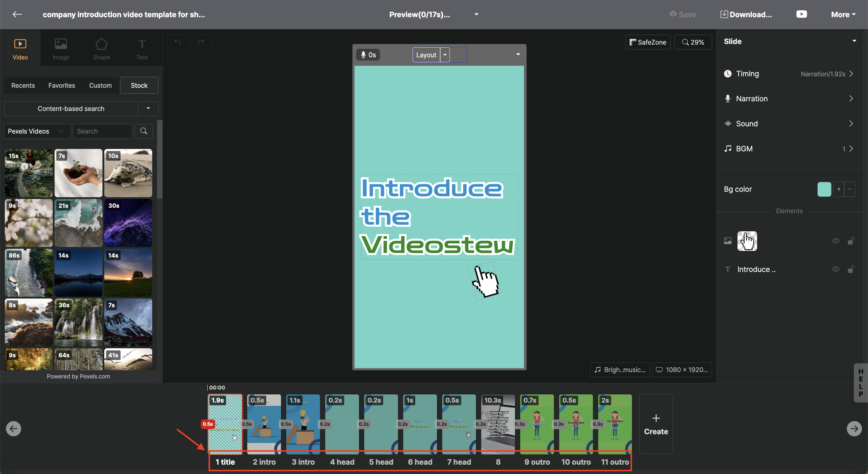868x474 pixels.
Task: Toggle lock of hand image element
Action: [851, 241]
